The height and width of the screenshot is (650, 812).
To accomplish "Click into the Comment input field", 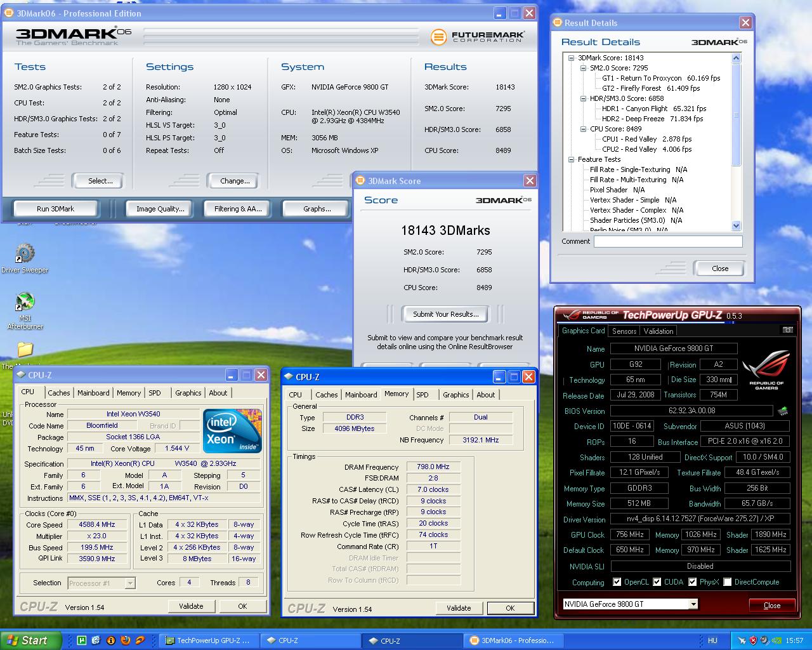I will pos(668,241).
